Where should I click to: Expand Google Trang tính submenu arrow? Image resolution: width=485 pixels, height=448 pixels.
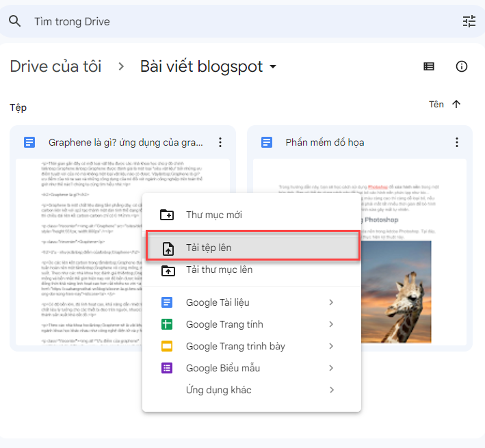click(x=331, y=324)
